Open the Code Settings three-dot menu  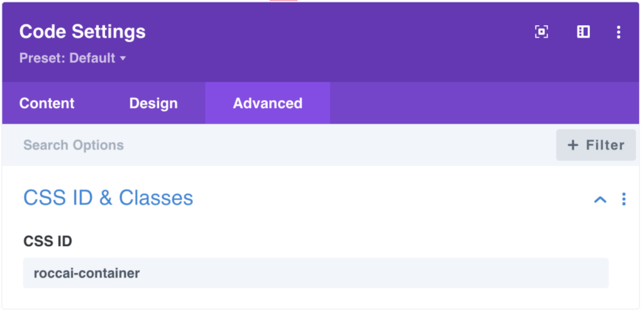coord(619,32)
